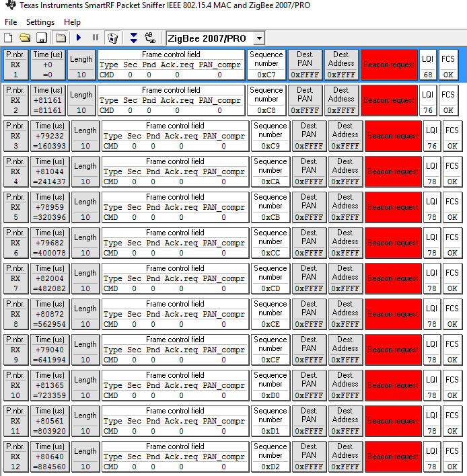Select packet number RX 9 cell
Image resolution: width=467 pixels, height=476 pixels.
[15, 350]
